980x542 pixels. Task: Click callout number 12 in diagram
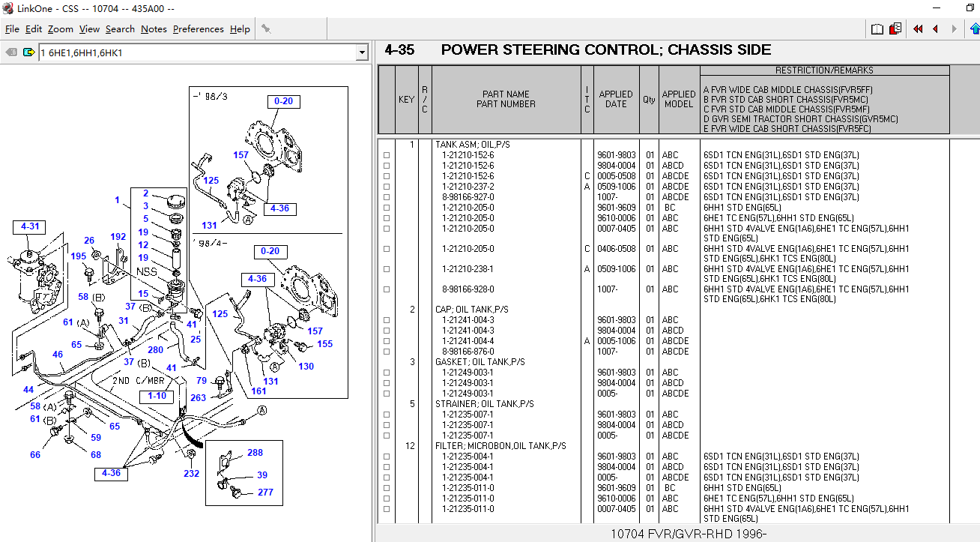(143, 246)
